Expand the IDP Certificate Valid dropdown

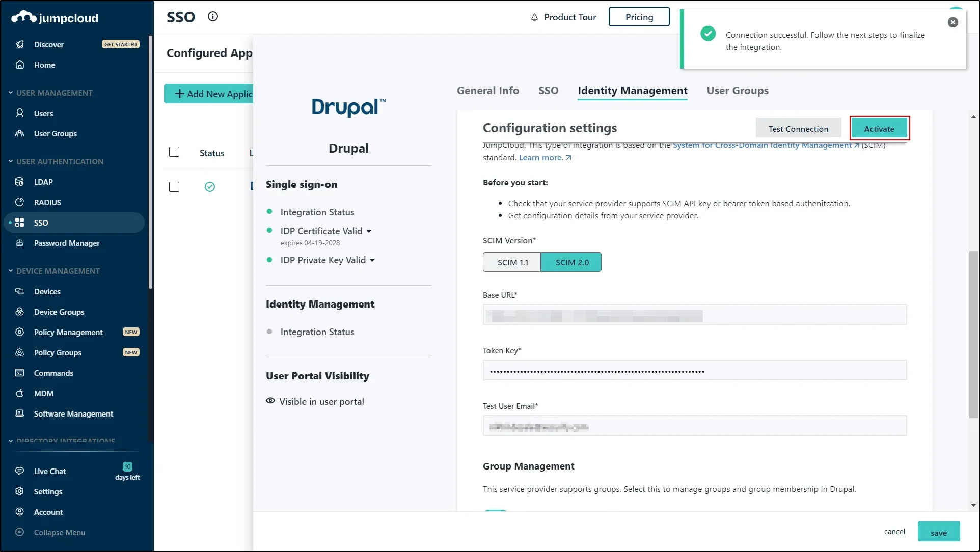[369, 231]
